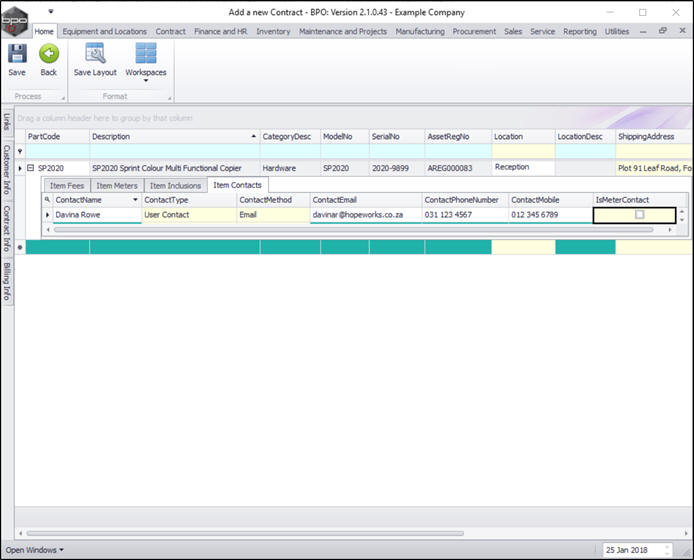
Task: Click the 25 Jan 2018 date field
Action: [637, 550]
